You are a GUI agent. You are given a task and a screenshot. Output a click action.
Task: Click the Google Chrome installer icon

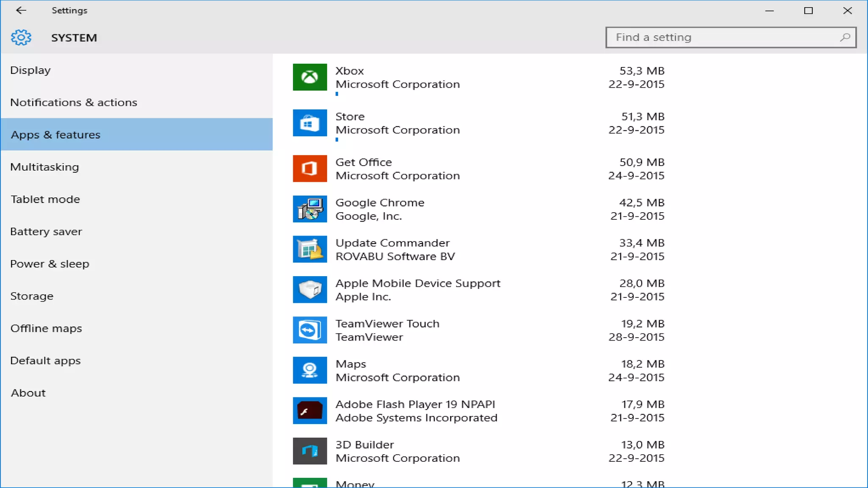(310, 209)
